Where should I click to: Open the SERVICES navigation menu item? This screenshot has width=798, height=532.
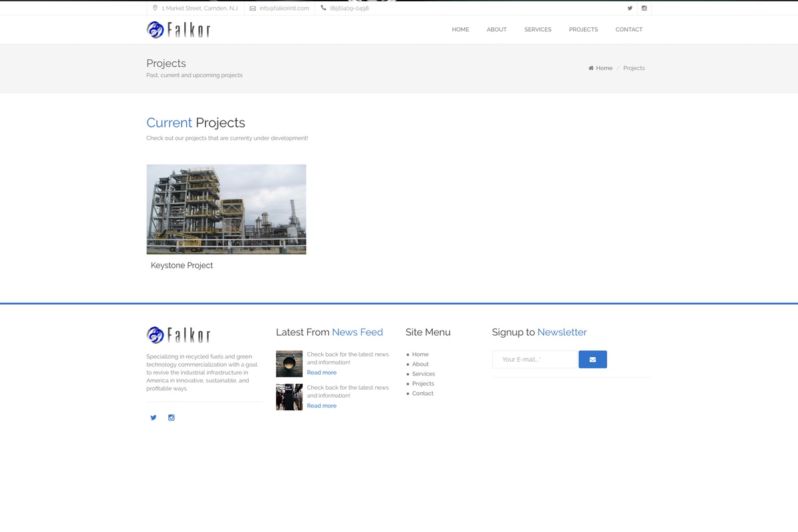point(537,30)
